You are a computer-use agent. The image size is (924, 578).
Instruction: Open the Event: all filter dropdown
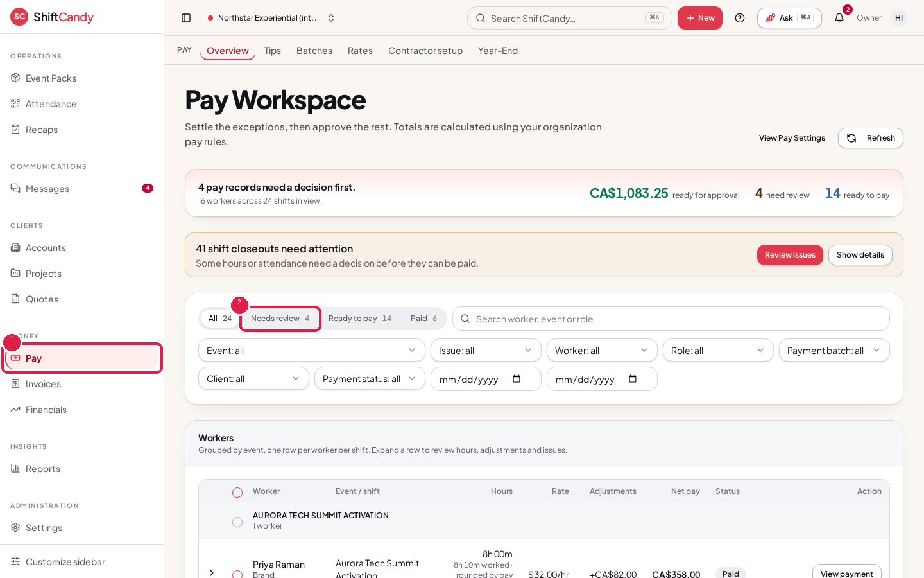(312, 350)
